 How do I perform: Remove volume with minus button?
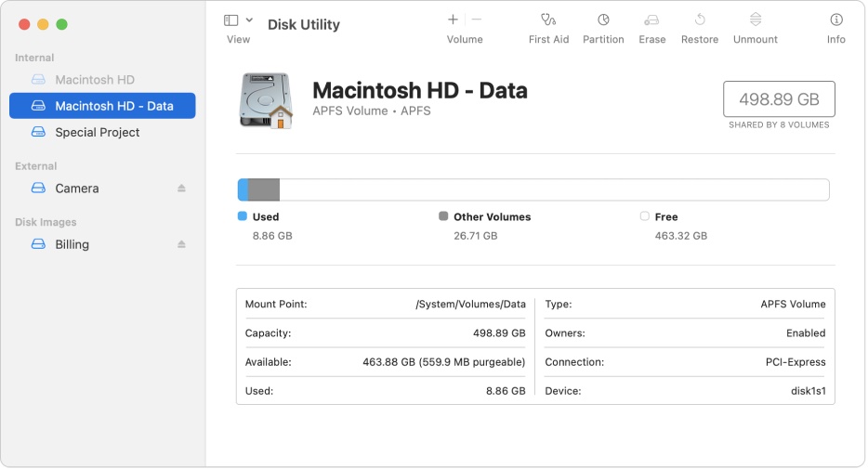pyautogui.click(x=477, y=20)
